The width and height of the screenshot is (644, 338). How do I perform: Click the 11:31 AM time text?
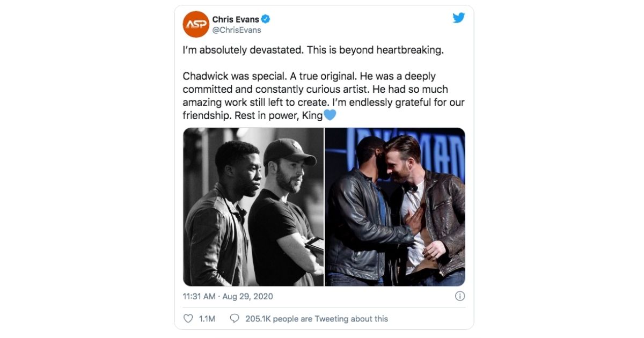click(199, 296)
